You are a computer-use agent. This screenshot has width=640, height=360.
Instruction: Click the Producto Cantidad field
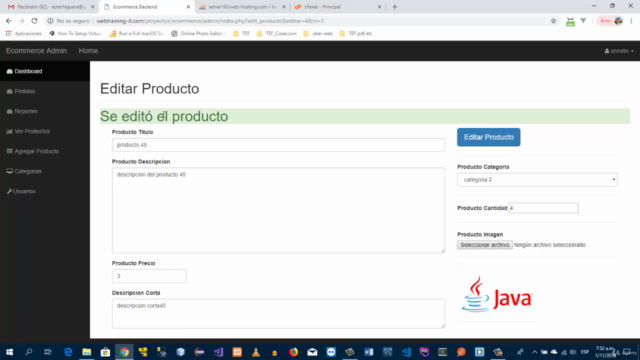click(x=543, y=208)
